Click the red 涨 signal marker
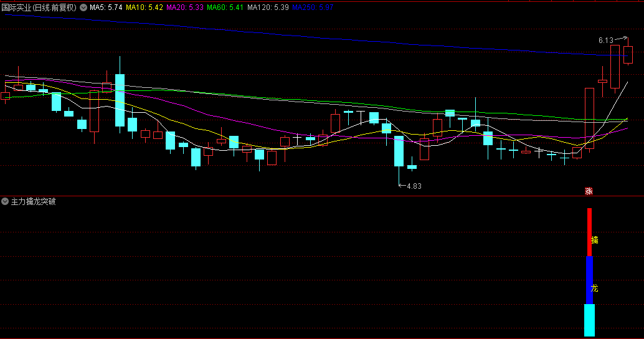Screen dimensions: 644x339 pos(589,191)
